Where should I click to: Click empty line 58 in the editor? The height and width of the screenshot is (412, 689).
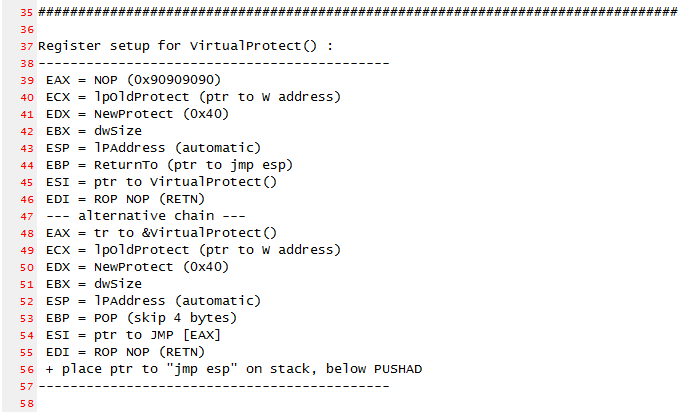point(360,403)
